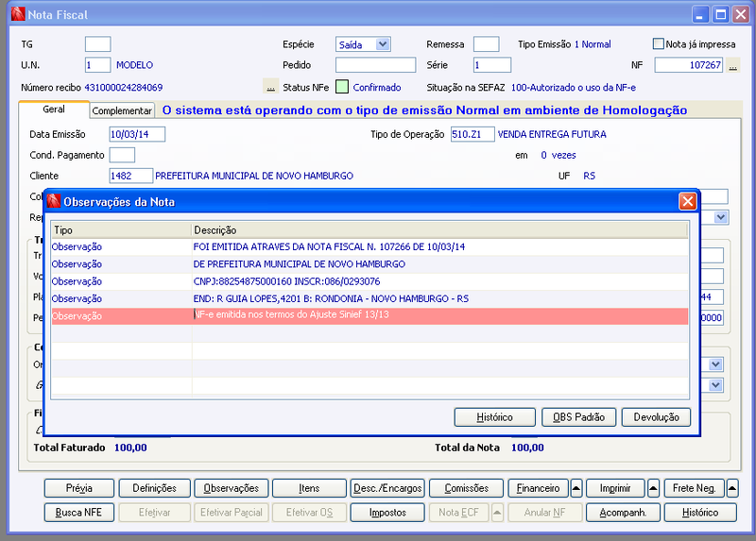
Task: Click the Série input field
Action: 492,65
